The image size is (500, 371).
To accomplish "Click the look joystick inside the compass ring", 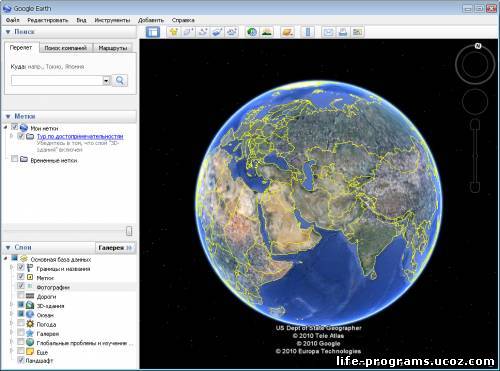I will [475, 64].
